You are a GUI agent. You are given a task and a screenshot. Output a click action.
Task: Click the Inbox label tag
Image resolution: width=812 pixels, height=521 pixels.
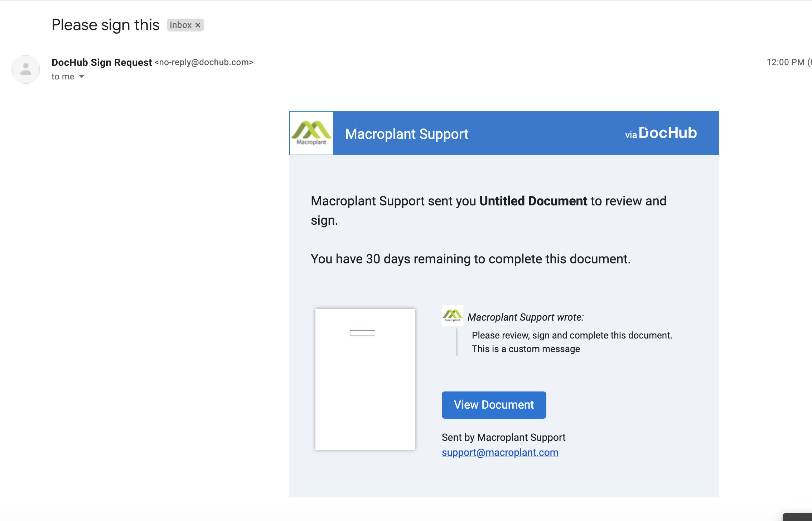(x=180, y=25)
